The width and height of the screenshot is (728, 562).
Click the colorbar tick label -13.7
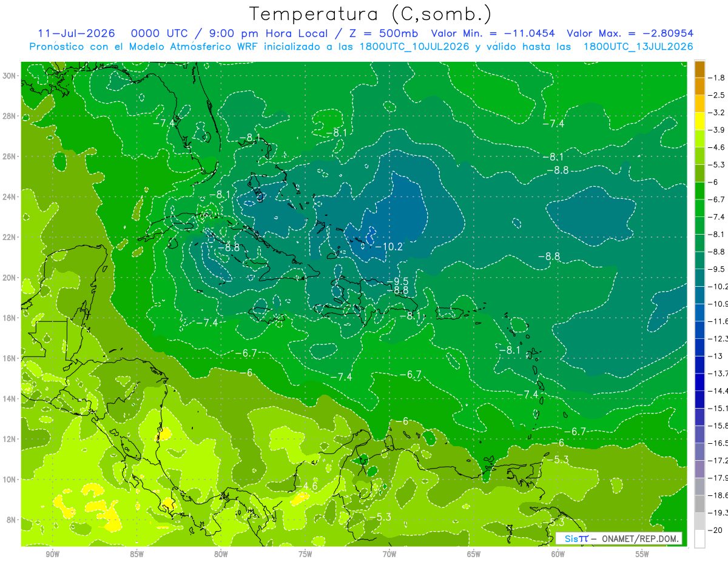click(718, 373)
